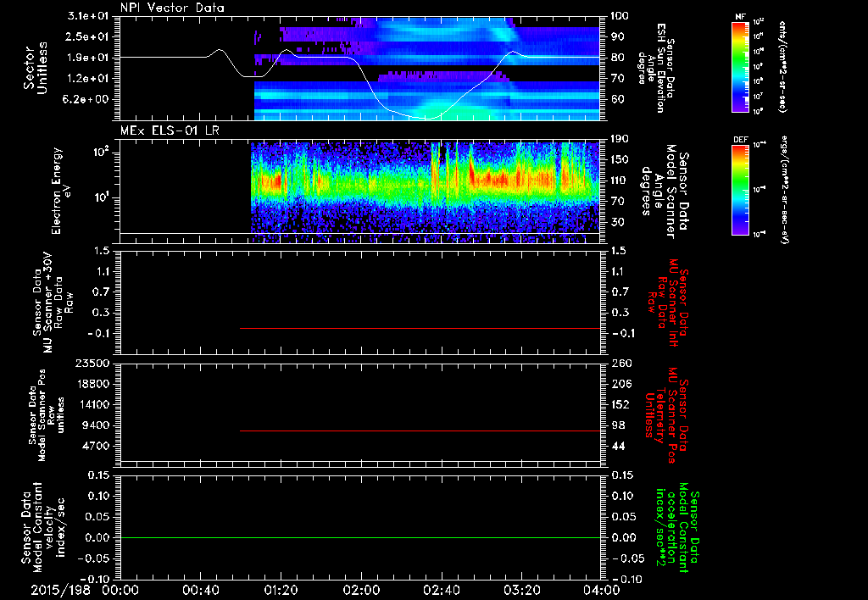Image resolution: width=868 pixels, height=600 pixels.
Task: Click the NF color scale bar
Action: pos(741,66)
